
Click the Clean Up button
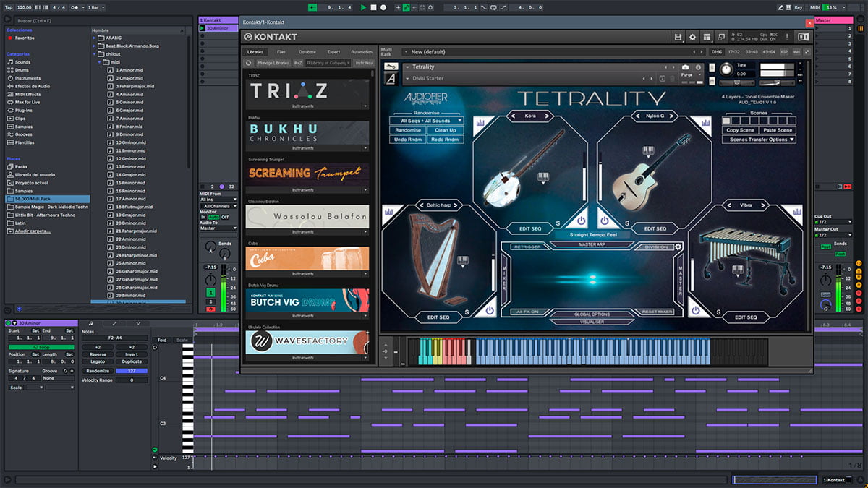[x=446, y=130]
